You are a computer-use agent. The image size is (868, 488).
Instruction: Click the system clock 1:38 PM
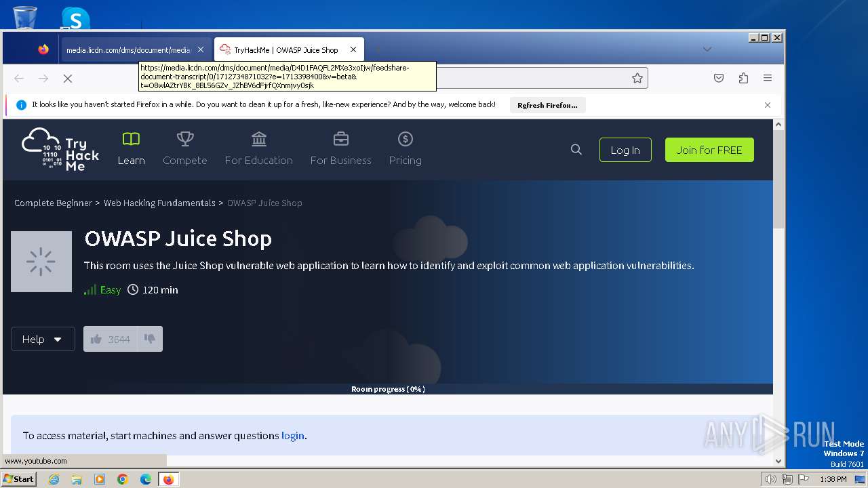pos(833,479)
